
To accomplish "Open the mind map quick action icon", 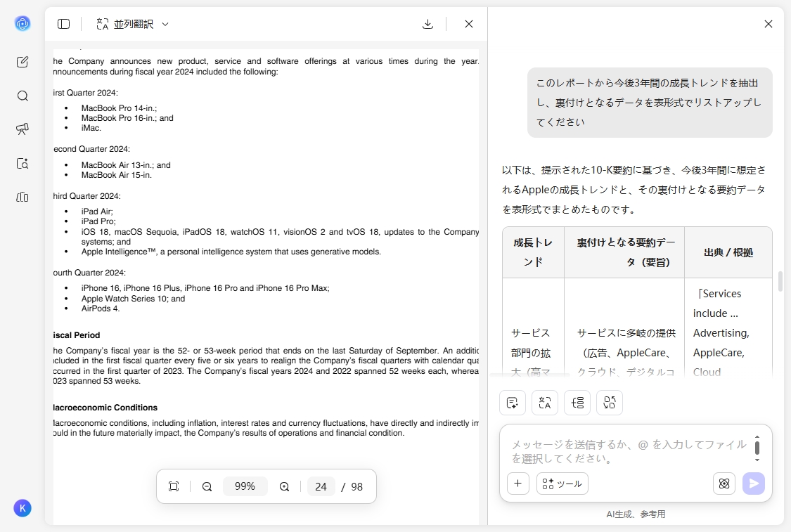I will click(x=577, y=403).
